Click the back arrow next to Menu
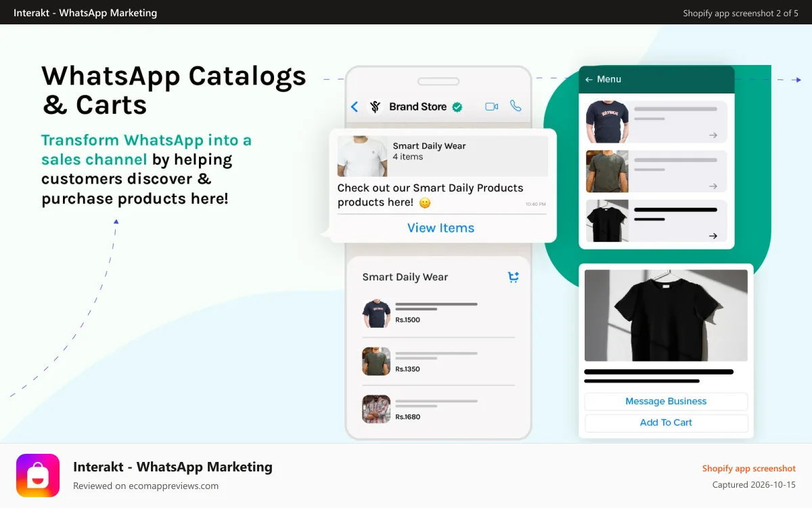The height and width of the screenshot is (508, 812). click(589, 79)
